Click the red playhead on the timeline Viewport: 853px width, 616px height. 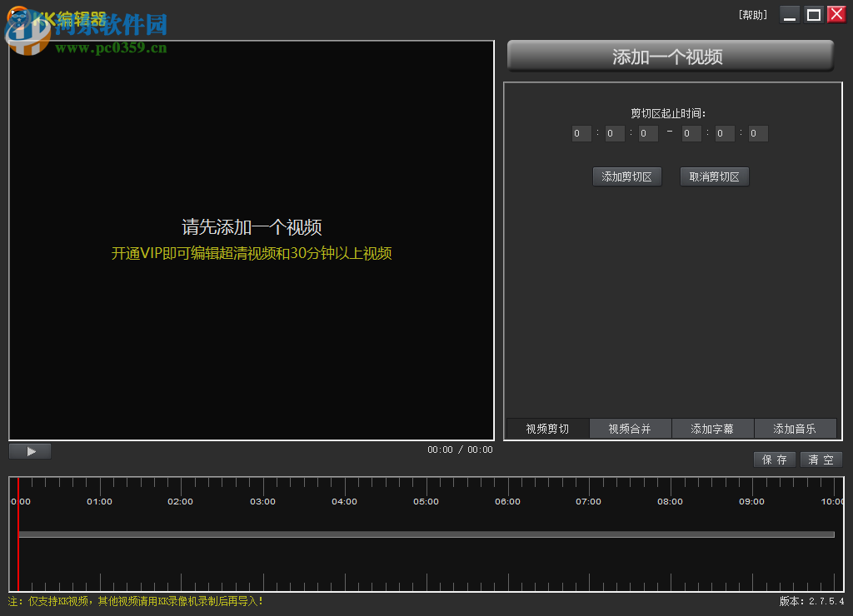(18, 534)
